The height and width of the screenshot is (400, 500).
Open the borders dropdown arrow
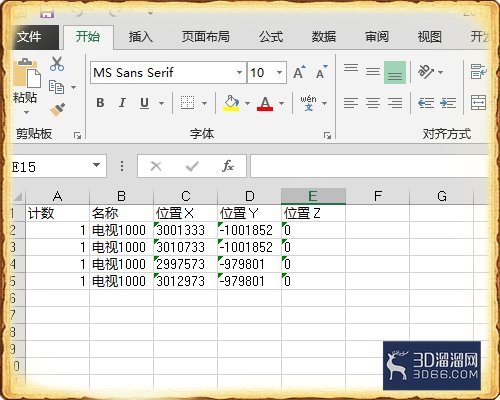click(204, 103)
